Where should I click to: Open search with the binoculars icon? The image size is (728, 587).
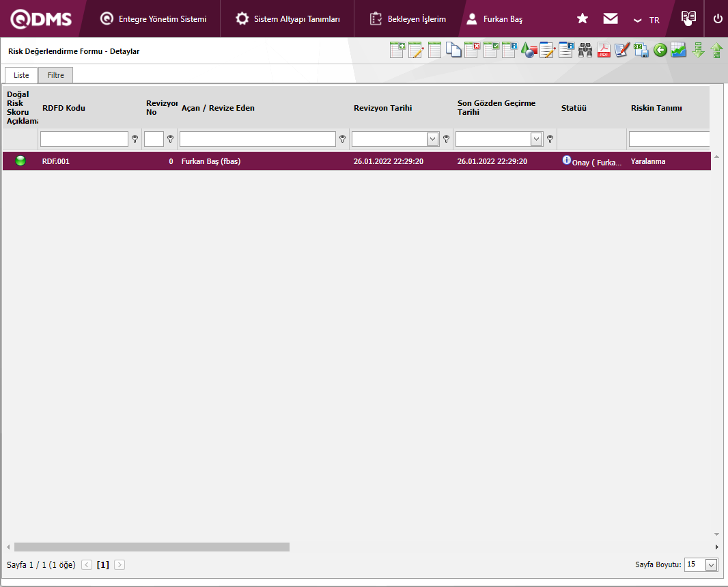point(585,50)
